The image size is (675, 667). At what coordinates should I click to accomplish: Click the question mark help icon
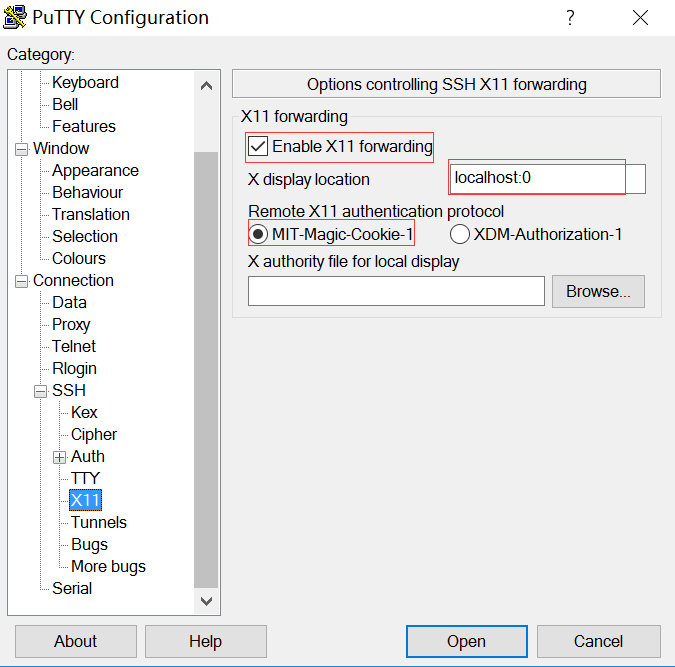pos(570,18)
